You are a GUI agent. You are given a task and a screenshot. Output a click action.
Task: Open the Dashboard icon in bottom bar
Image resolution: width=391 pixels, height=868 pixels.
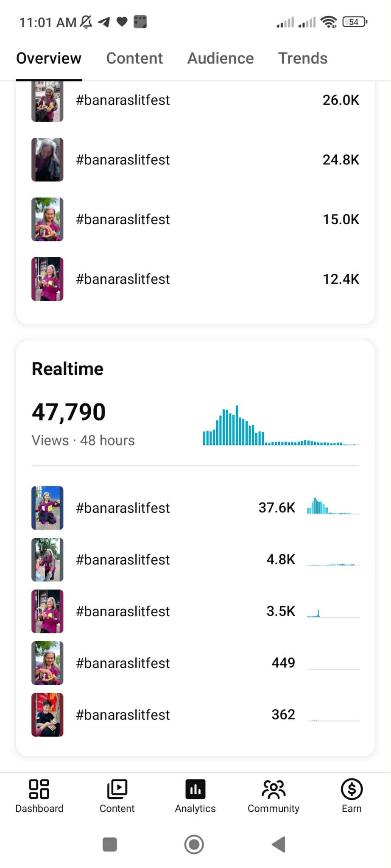point(39,789)
